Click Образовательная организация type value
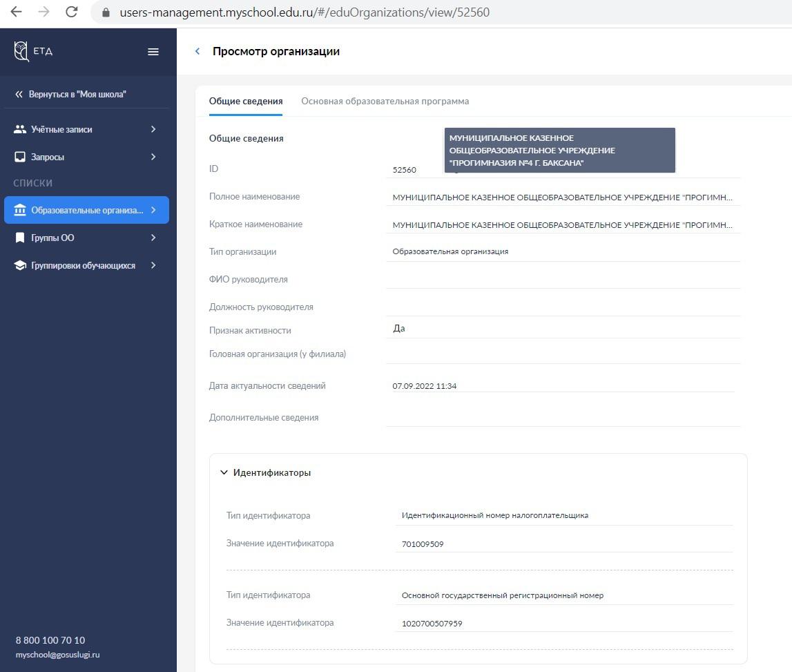Viewport: 792px width, 672px height. pos(450,251)
